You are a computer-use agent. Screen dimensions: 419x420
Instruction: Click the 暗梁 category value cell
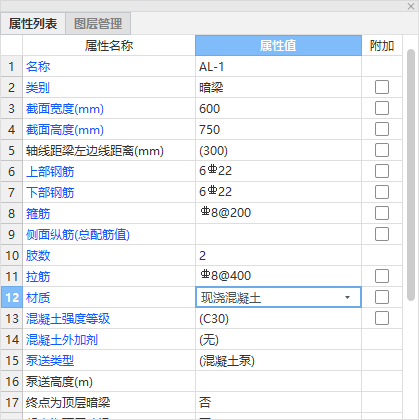[278, 87]
